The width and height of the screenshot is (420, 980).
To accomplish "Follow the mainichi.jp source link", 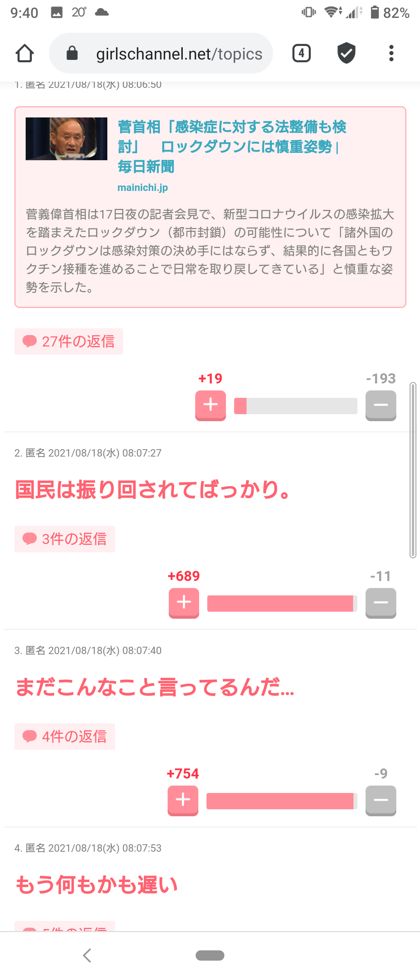I will pos(143,187).
